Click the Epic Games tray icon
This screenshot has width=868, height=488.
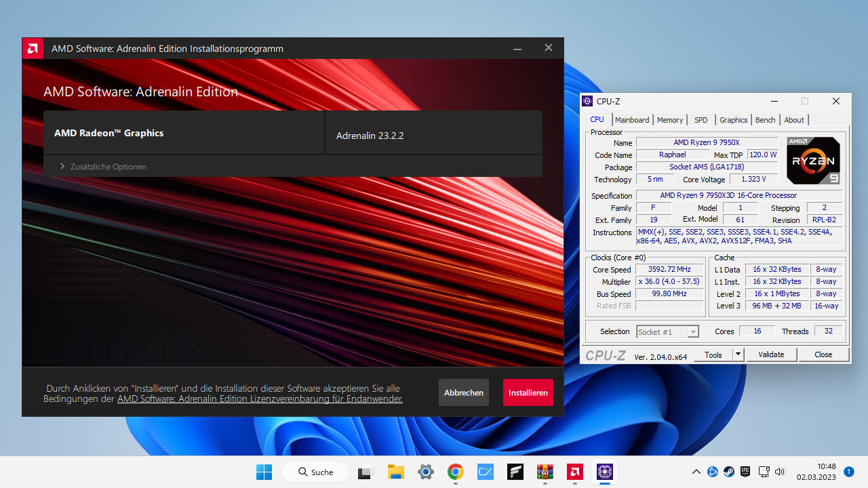coord(745,472)
